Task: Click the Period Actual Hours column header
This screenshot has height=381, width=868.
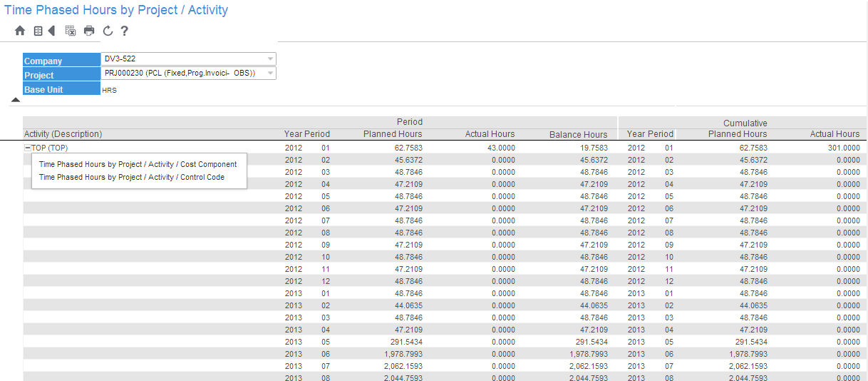Action: 490,134
